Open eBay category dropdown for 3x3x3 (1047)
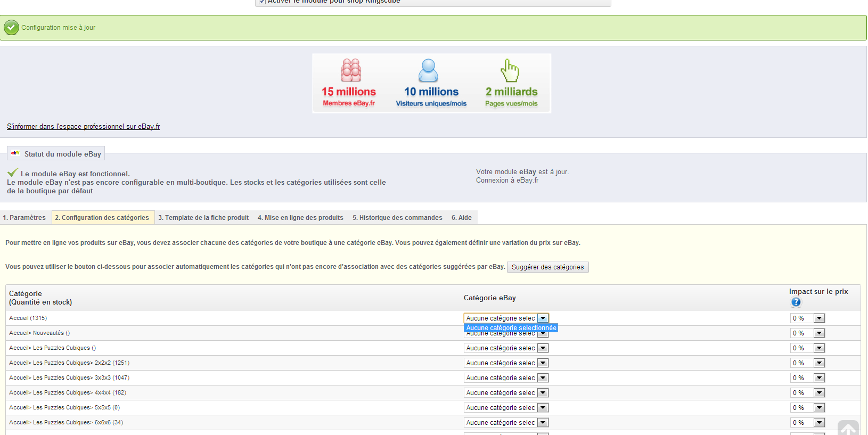Viewport: 868px width, 435px height. click(506, 378)
